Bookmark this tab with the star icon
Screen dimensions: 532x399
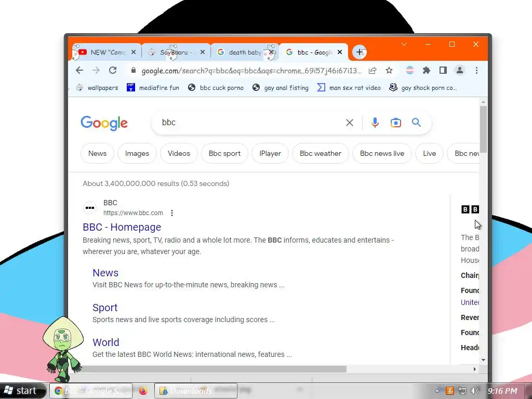pos(389,70)
